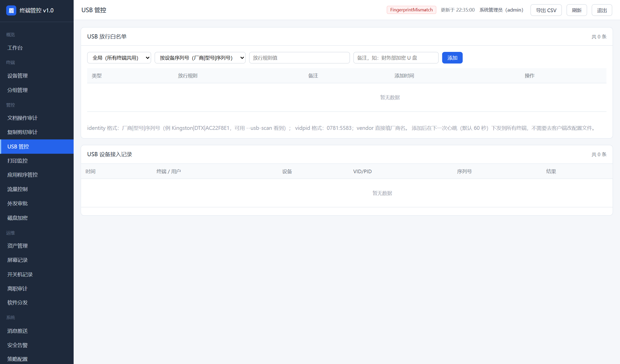This screenshot has width=620, height=364.
Task: Open 打印监控 in the sidebar
Action: [37, 161]
